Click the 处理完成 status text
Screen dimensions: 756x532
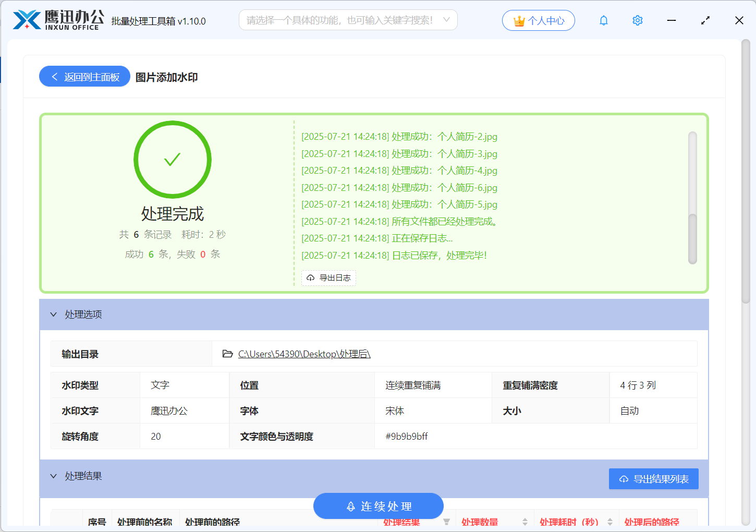173,214
